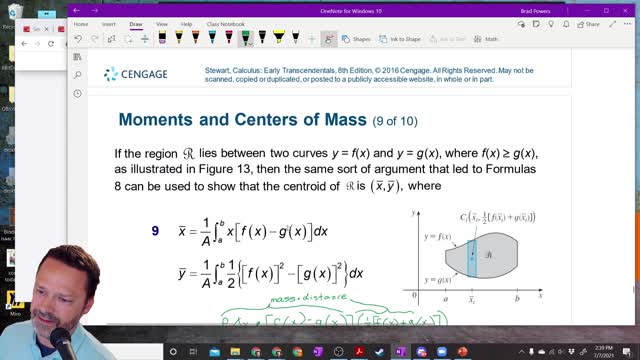Toggle Draw with Touch mode
640x360 pixels.
(x=329, y=39)
